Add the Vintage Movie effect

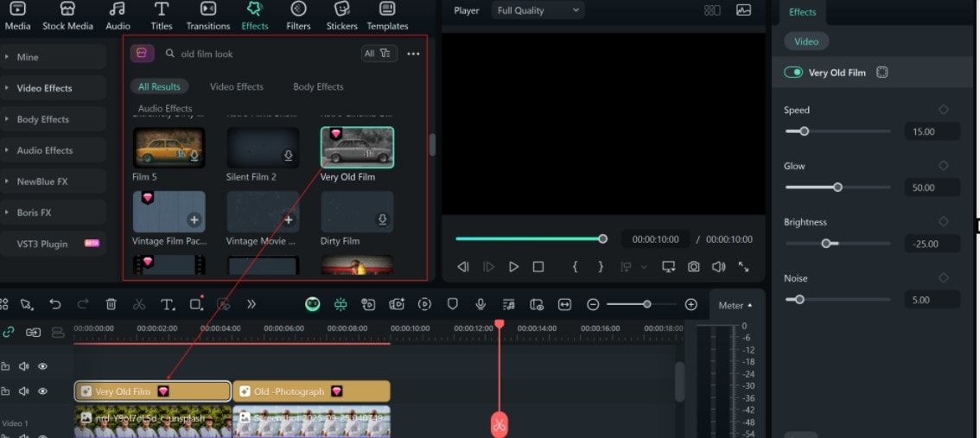(x=288, y=220)
